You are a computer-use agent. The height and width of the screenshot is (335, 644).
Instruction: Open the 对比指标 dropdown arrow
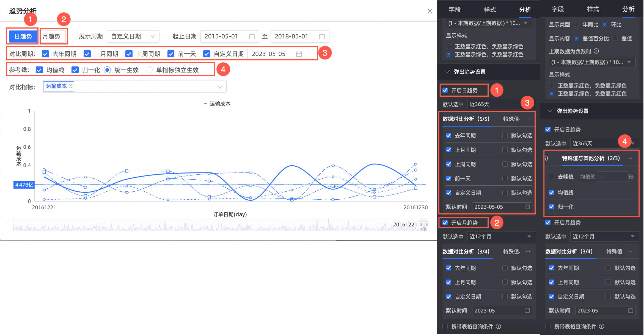(220, 87)
